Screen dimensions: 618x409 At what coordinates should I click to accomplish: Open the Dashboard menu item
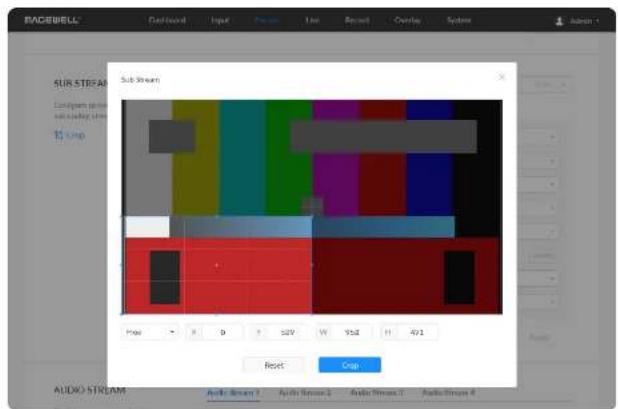point(167,20)
